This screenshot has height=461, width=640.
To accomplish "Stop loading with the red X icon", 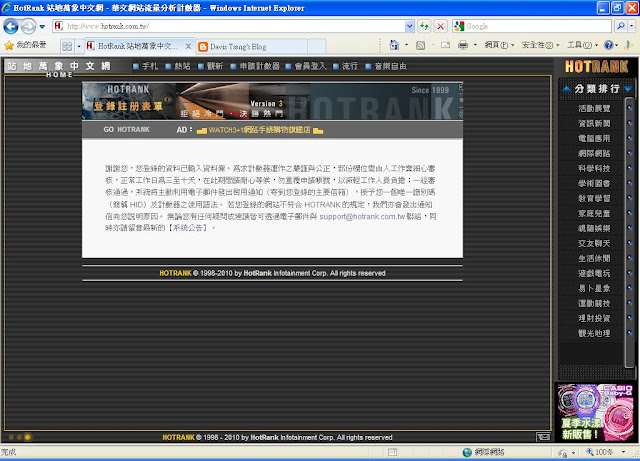I will point(440,26).
